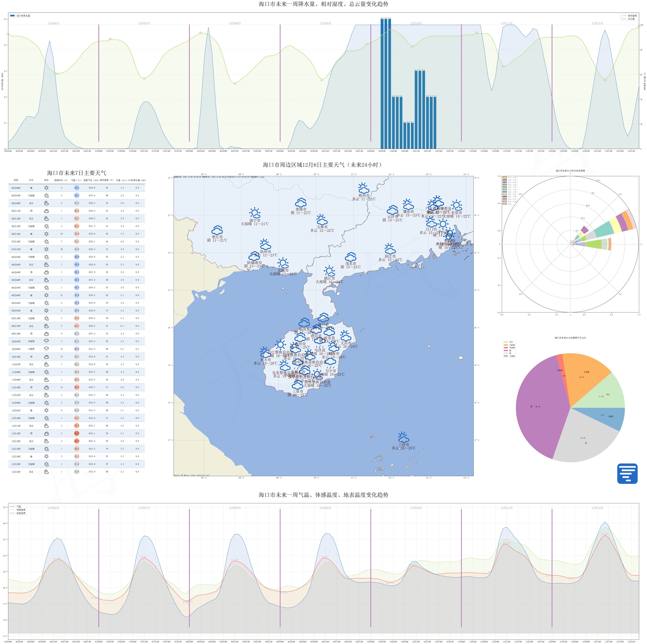Click the cloud icon above 崇左市
Screen dimensions: 647x644
click(217, 230)
